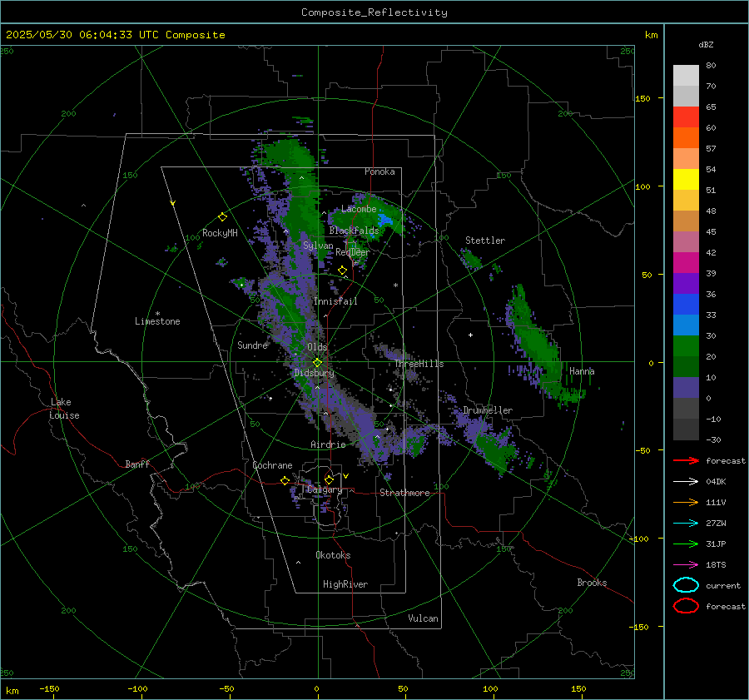The image size is (749, 700).
Task: Select the cyan 27ZW arrow icon
Action: click(686, 524)
